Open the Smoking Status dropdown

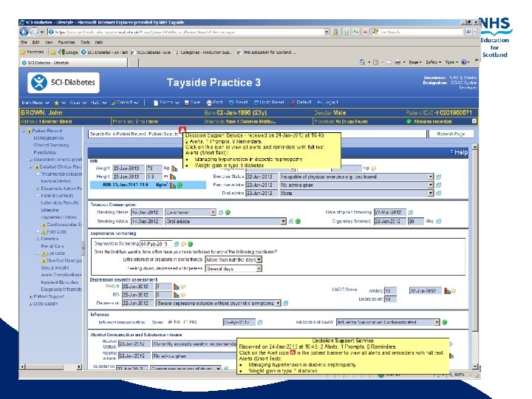pos(213,212)
